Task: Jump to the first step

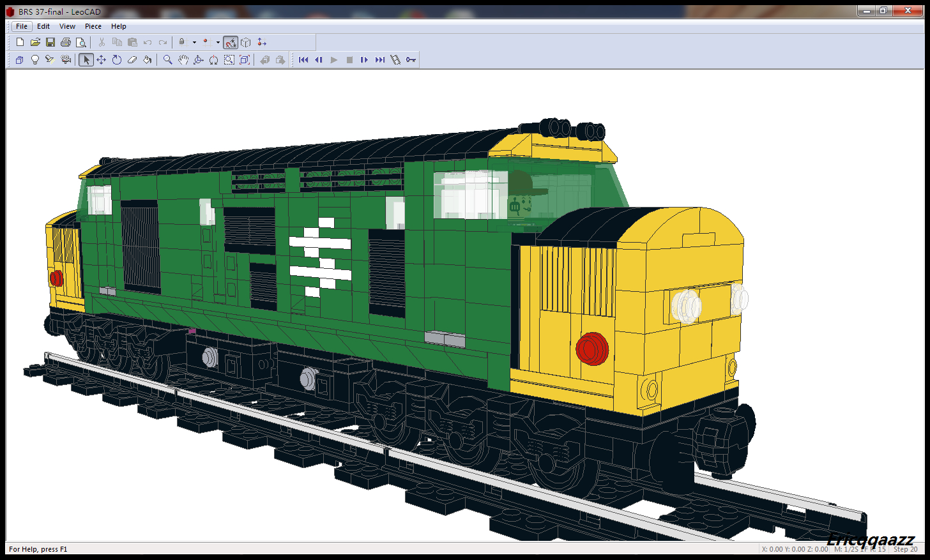Action: 303,60
